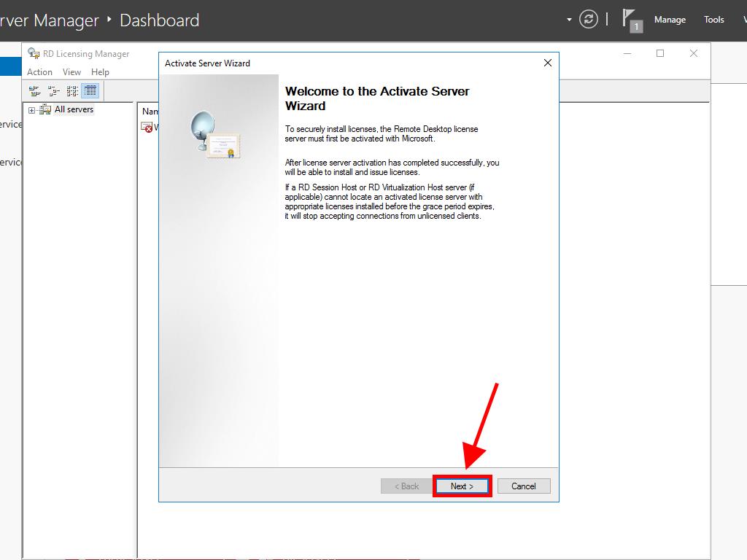Select the Large Icons view toolbar icon
The height and width of the screenshot is (560, 747).
pyautogui.click(x=34, y=91)
